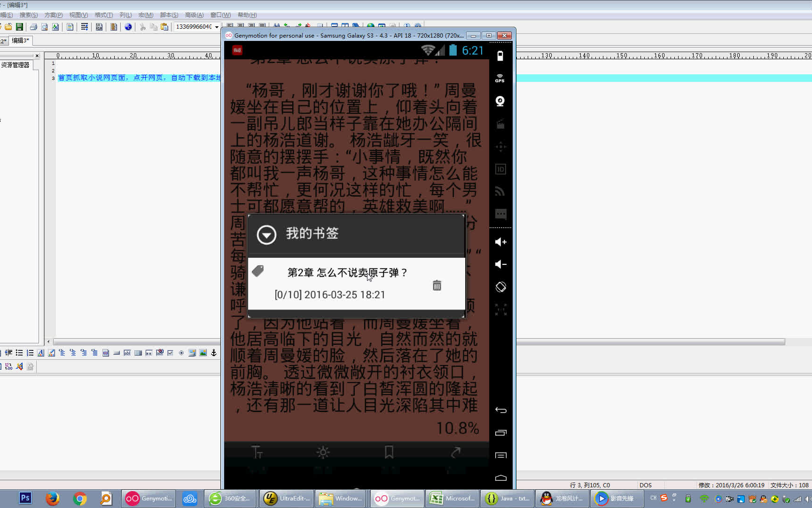This screenshot has height=508, width=812.
Task: Select the Cut tool in UltraEdit toolbar
Action: 142,27
